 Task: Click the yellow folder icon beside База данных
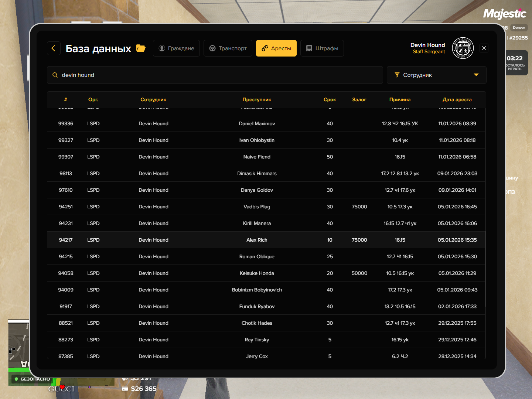pos(141,48)
